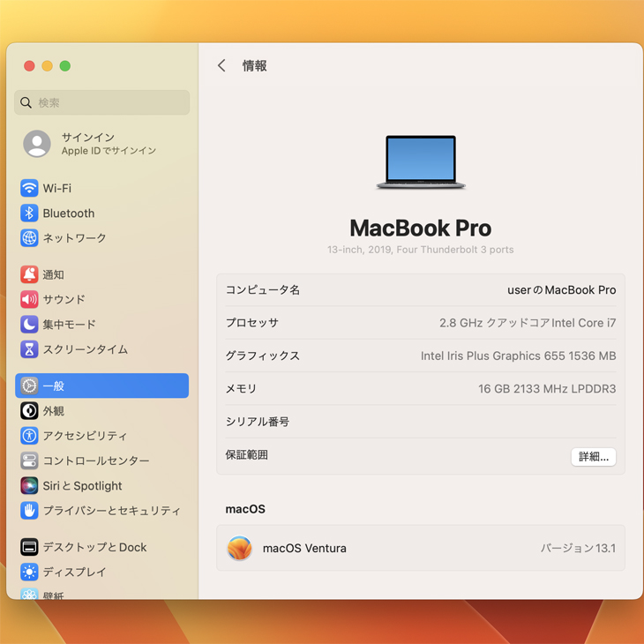Open サウンド speaker icon

pyautogui.click(x=29, y=299)
